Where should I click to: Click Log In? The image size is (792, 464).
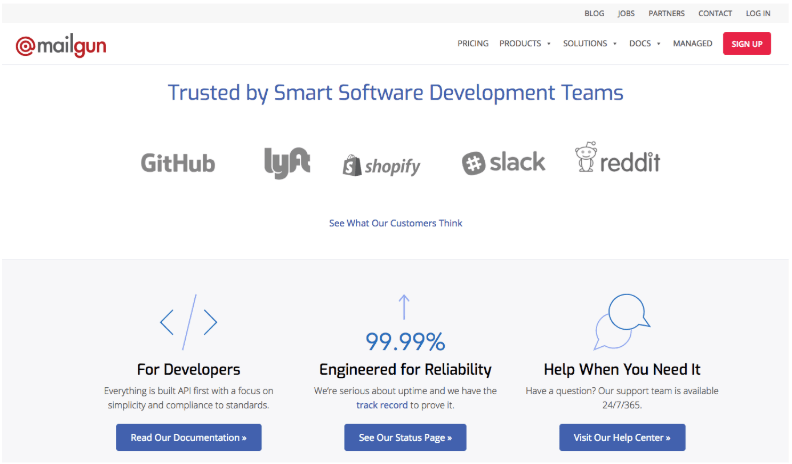[x=758, y=13]
